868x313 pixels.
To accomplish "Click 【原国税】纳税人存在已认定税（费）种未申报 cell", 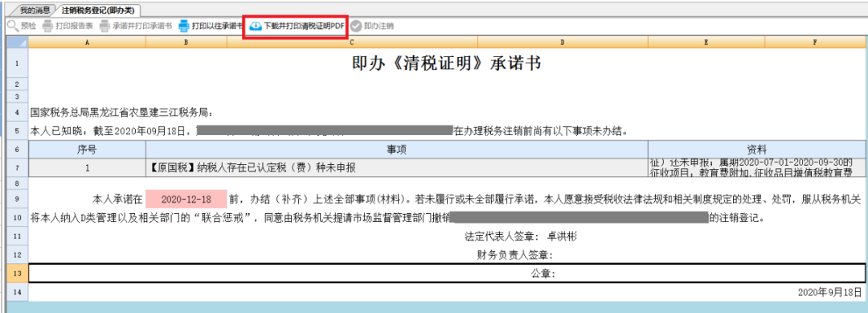I will tap(397, 168).
